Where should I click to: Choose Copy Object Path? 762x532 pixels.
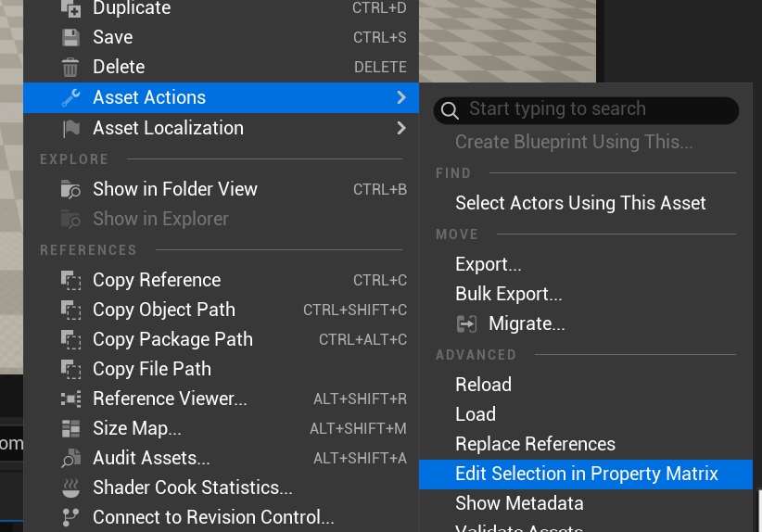coord(164,310)
